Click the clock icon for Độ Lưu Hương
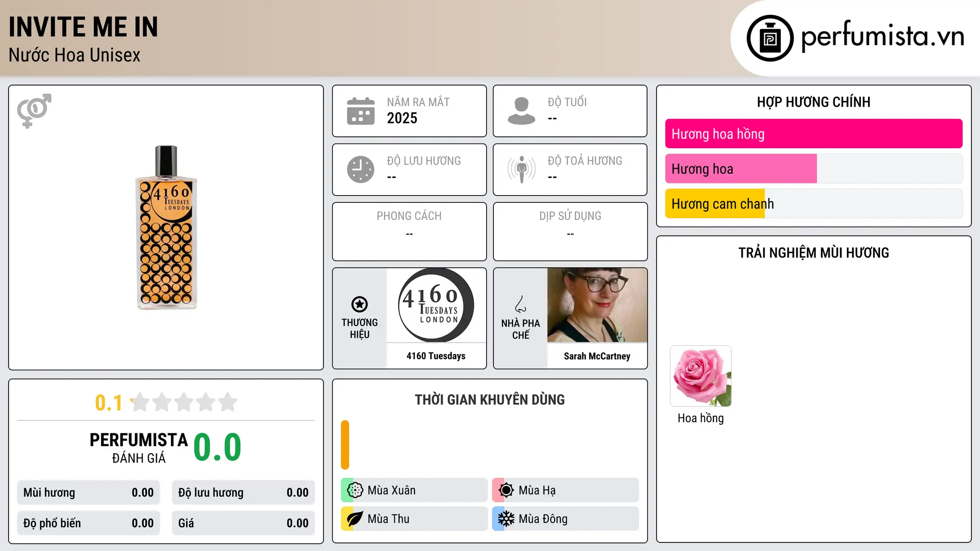This screenshot has width=980, height=551. 361,169
